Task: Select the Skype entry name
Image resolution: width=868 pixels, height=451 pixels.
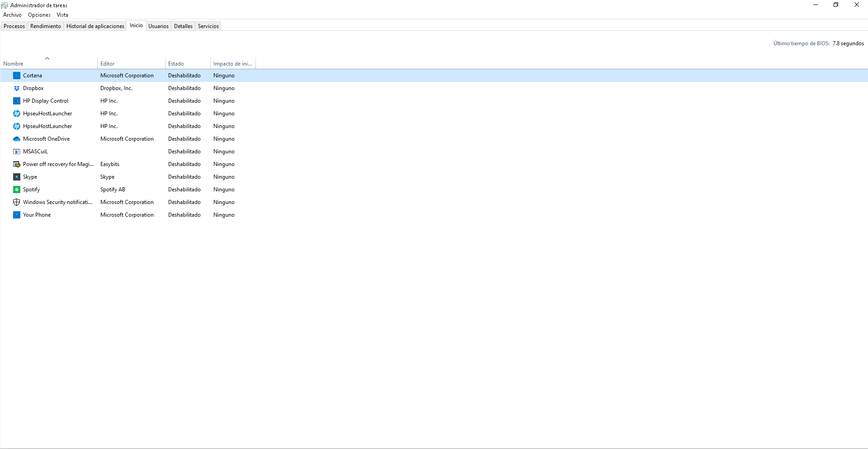Action: click(30, 177)
